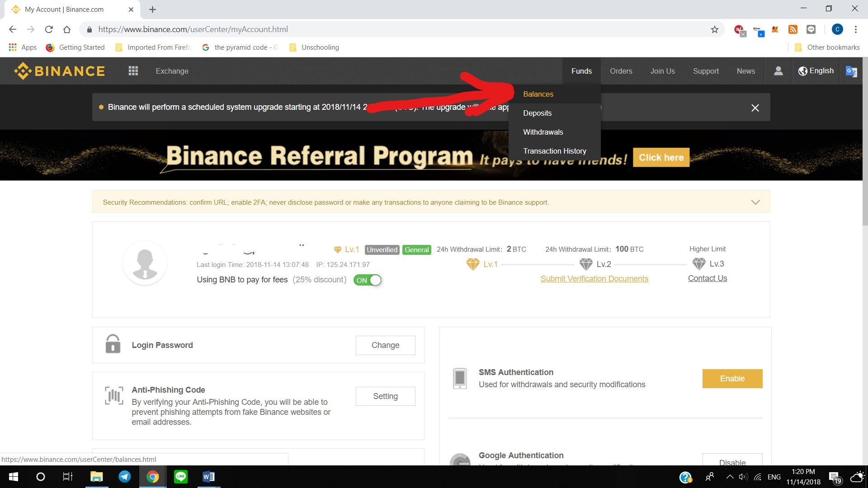Click the ExpressVPN extension icon
The width and height of the screenshot is (868, 488).
point(739,29)
